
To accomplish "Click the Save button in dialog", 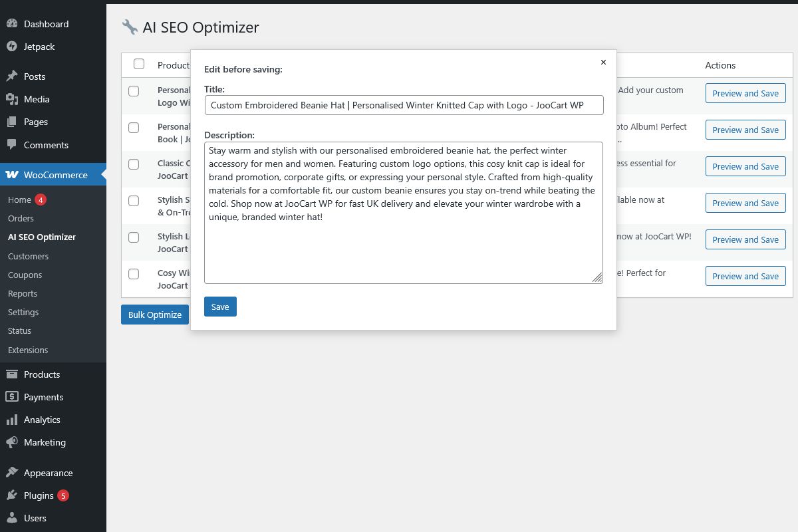I will click(x=220, y=307).
